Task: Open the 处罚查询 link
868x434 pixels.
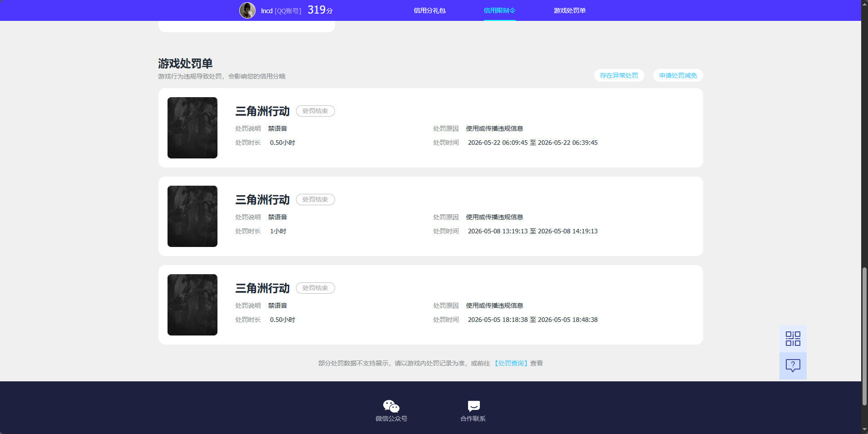Action: [x=511, y=363]
